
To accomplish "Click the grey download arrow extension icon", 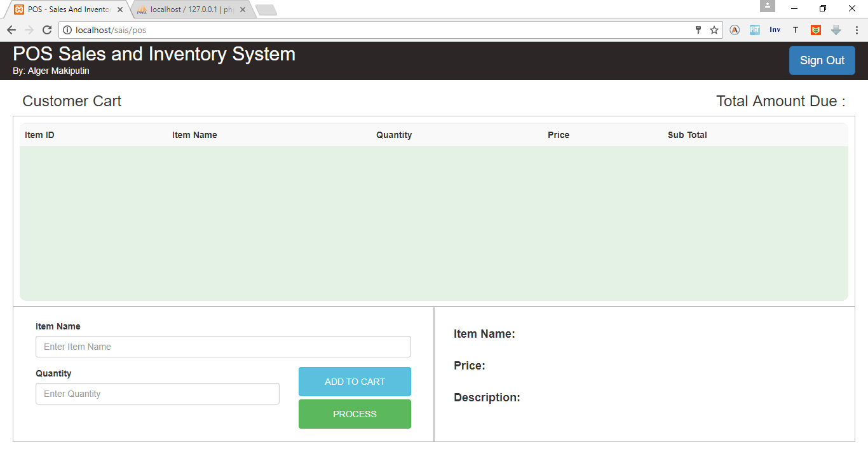I will pyautogui.click(x=836, y=30).
